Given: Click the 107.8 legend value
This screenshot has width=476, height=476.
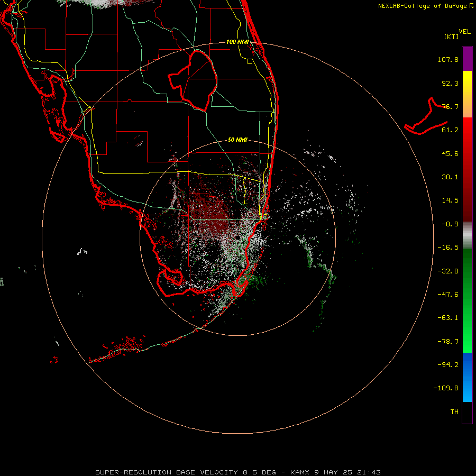Looking at the screenshot, I should click(x=448, y=59).
